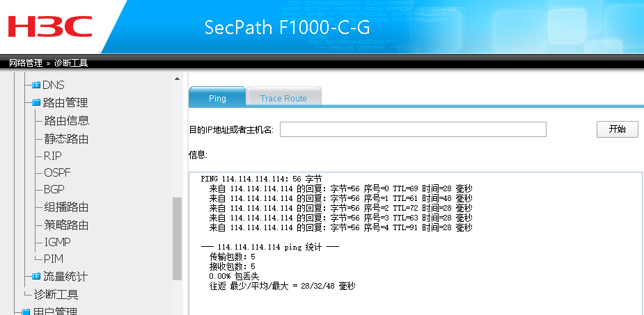
Task: Select 诊断工具 in the sidebar
Action: pyautogui.click(x=56, y=295)
